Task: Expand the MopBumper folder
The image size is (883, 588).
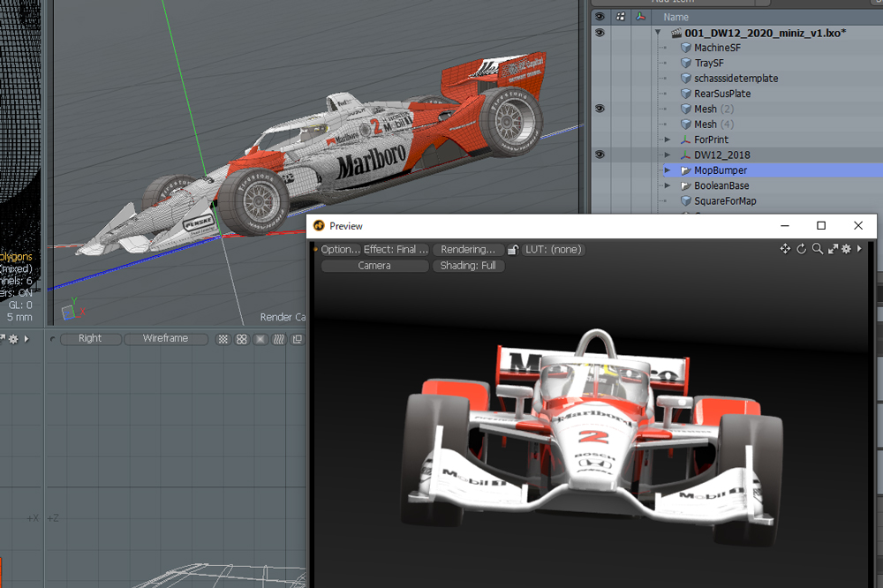Action: pos(668,170)
